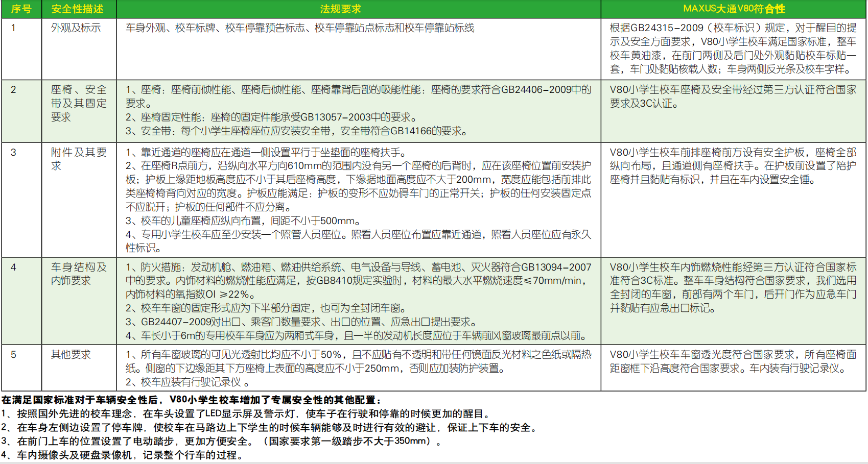The width and height of the screenshot is (868, 464).
Task: Click the 防火措施 GB13094-2007 requirement line
Action: (358, 267)
